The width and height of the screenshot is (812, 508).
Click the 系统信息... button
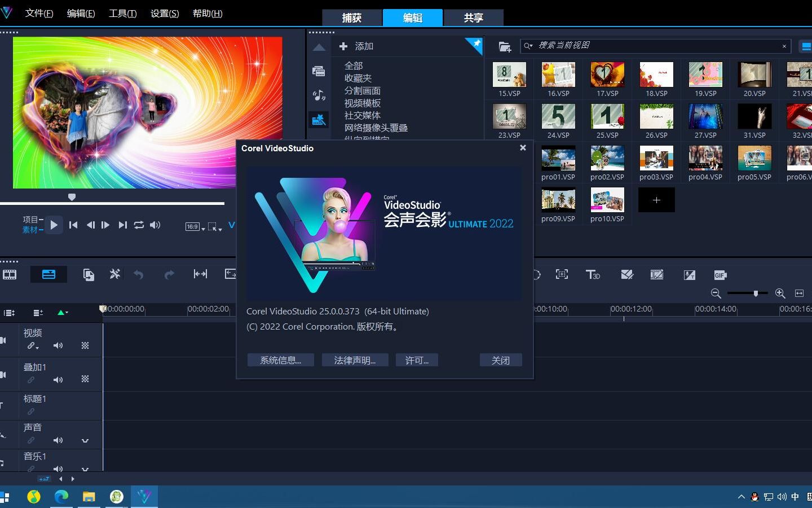click(x=280, y=360)
